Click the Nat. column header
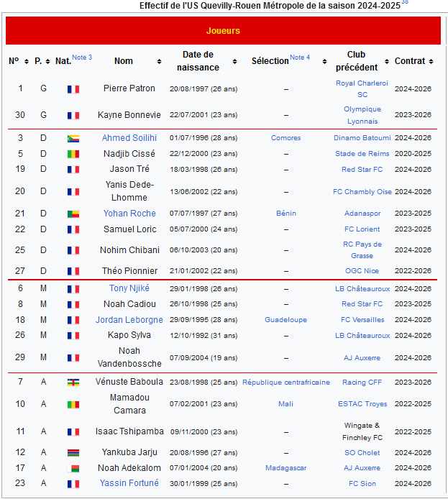448x499 pixels. (x=63, y=61)
